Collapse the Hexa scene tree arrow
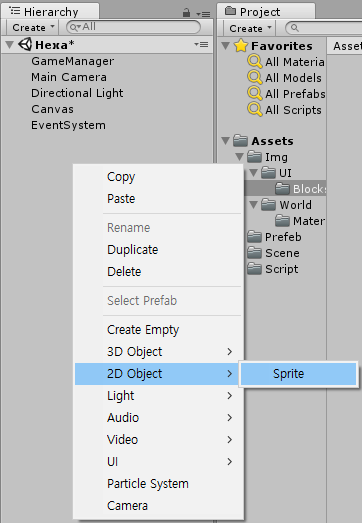Screen dimensions: 362x523 (x=10, y=44)
